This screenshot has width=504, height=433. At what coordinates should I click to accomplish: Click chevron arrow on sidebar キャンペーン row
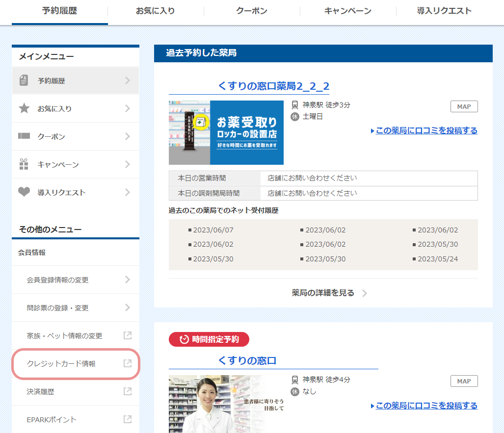pos(128,164)
